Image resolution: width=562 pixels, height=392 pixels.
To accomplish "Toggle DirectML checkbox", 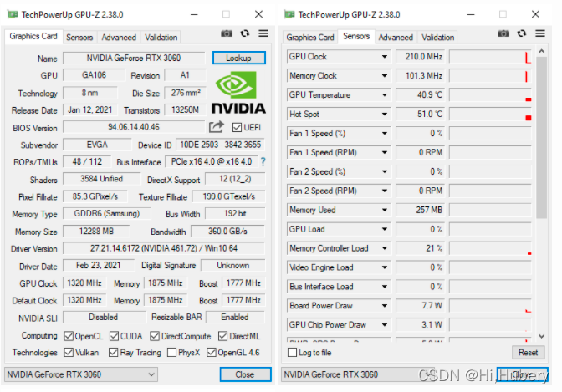I will tap(223, 336).
